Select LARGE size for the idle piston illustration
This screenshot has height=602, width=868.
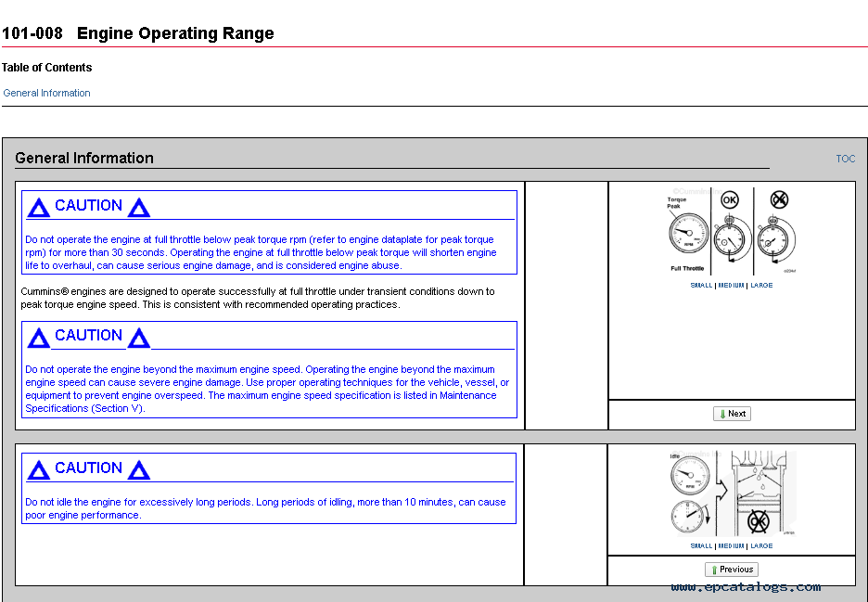[x=761, y=545]
